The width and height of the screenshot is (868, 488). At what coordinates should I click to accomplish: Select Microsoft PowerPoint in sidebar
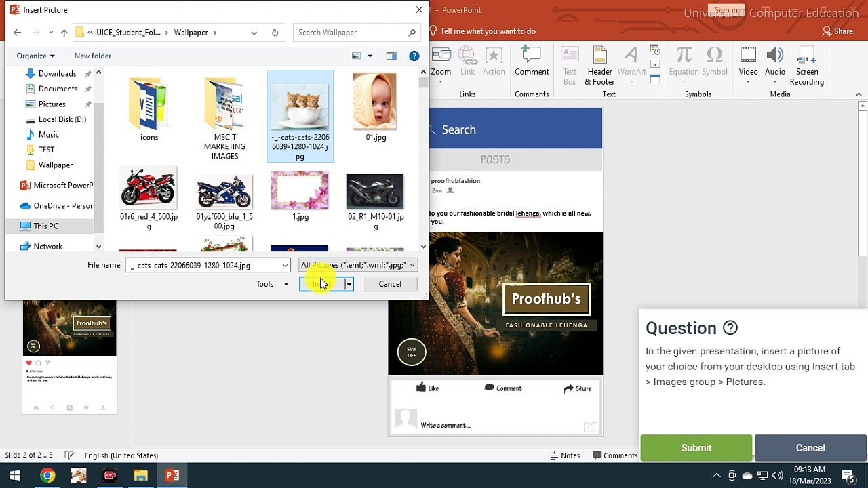coord(57,186)
